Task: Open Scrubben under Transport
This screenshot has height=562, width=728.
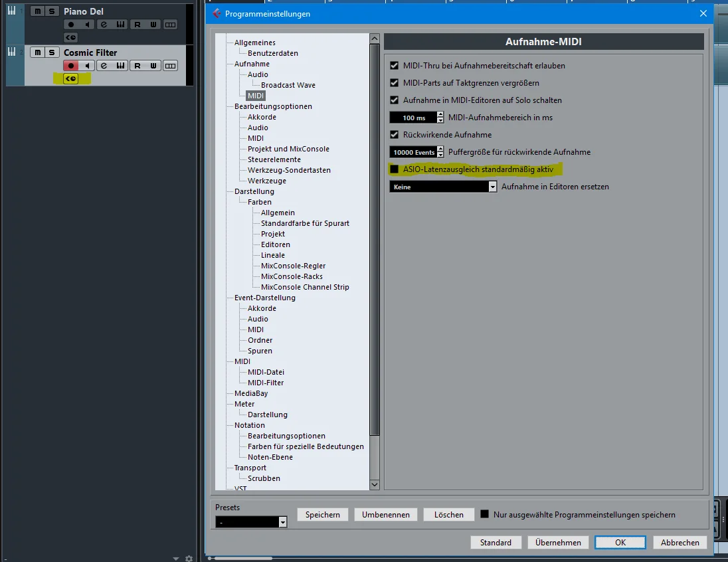Action: point(264,478)
